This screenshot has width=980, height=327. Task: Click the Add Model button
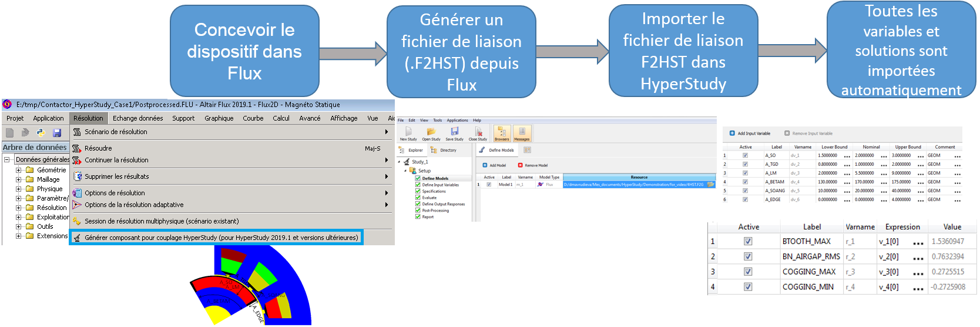click(x=494, y=165)
